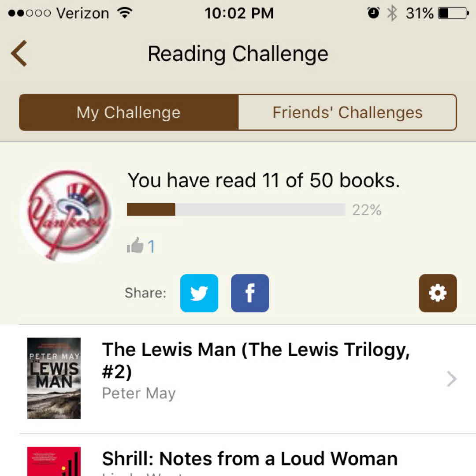
Task: Tap the battery indicator in status bar
Action: 453,13
